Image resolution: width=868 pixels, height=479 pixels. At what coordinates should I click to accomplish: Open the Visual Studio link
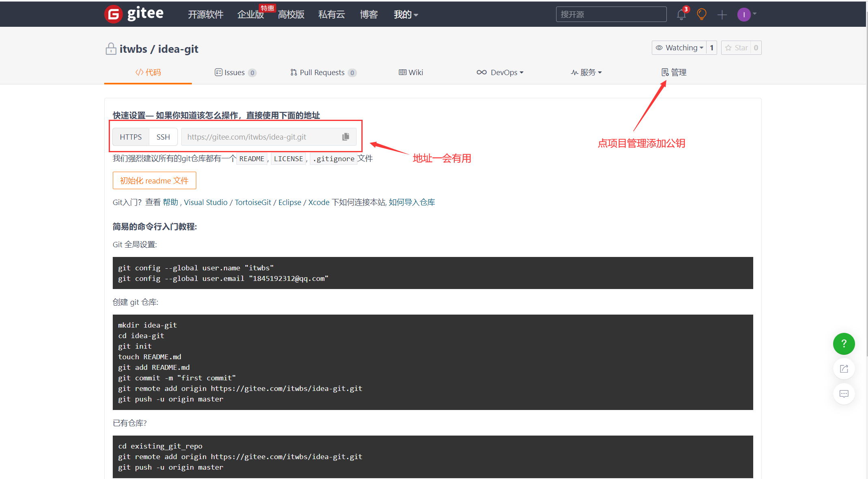(x=206, y=202)
